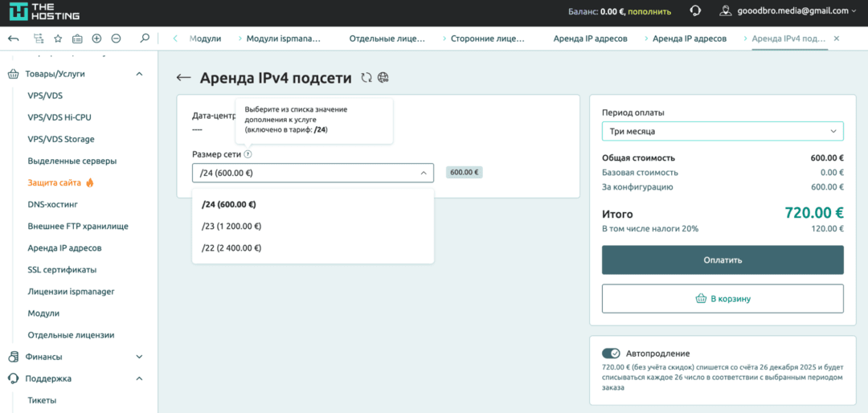Go back using arrow beside page title
The width and height of the screenshot is (868, 413).
tap(183, 78)
